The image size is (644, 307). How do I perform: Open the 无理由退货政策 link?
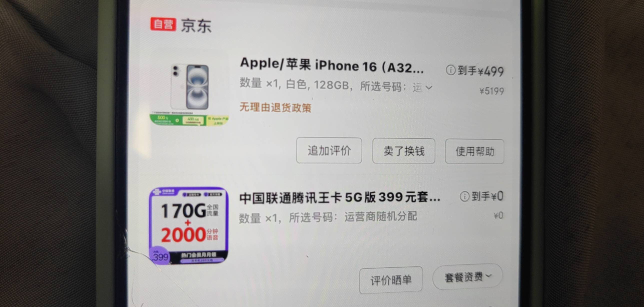point(276,107)
